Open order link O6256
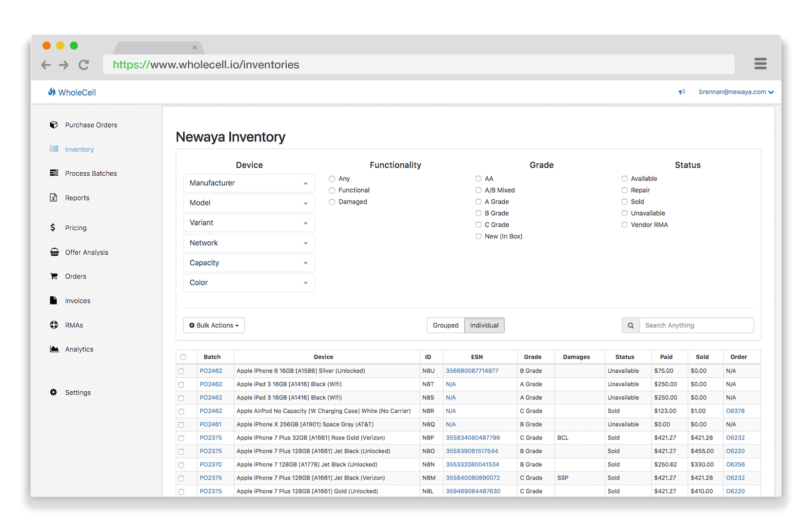 [735, 465]
